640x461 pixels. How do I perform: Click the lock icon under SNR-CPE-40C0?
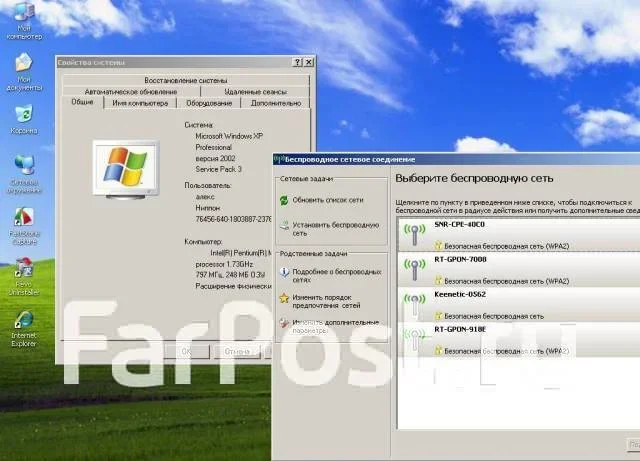coord(438,245)
